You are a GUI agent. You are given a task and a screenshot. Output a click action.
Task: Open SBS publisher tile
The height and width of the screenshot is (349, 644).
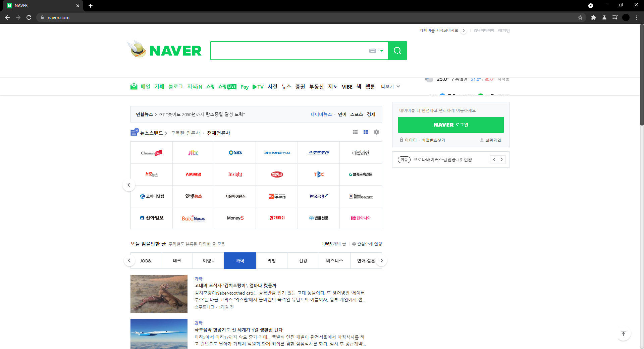235,153
